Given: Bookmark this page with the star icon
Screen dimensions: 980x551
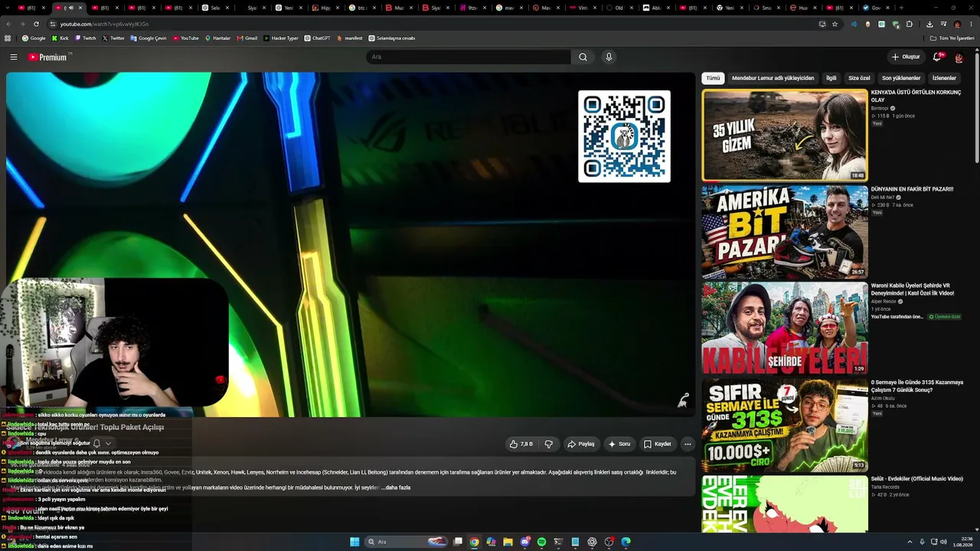Looking at the screenshot, I should (835, 24).
